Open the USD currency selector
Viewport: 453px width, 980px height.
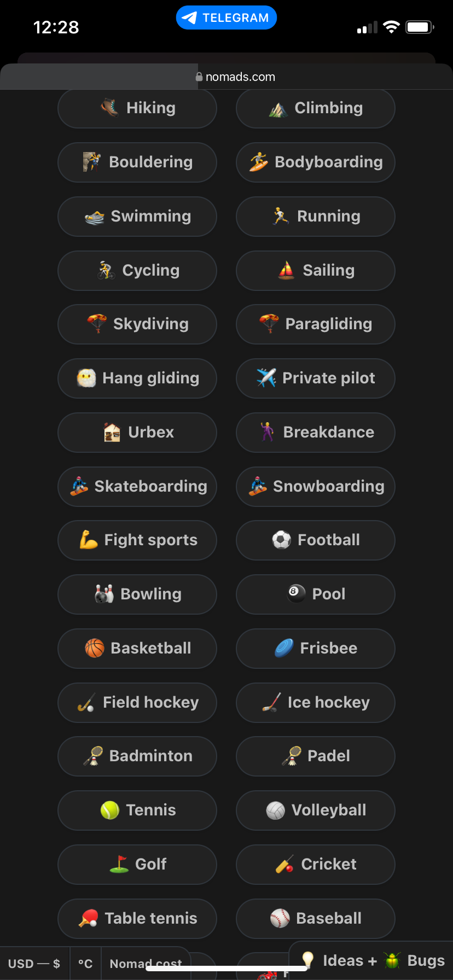[x=34, y=964]
